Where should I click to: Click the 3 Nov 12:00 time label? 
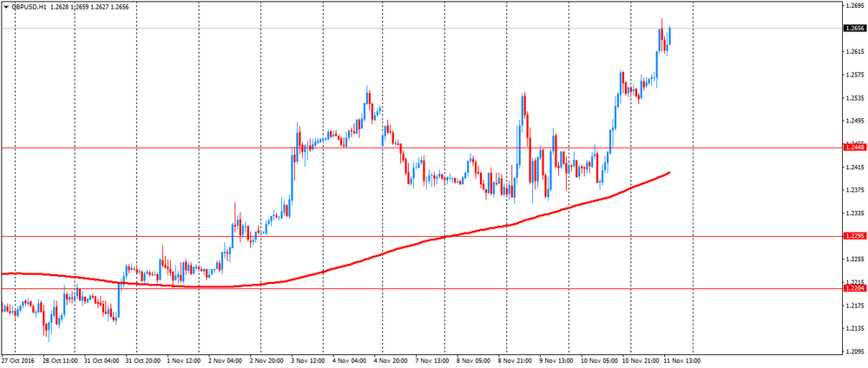[308, 361]
